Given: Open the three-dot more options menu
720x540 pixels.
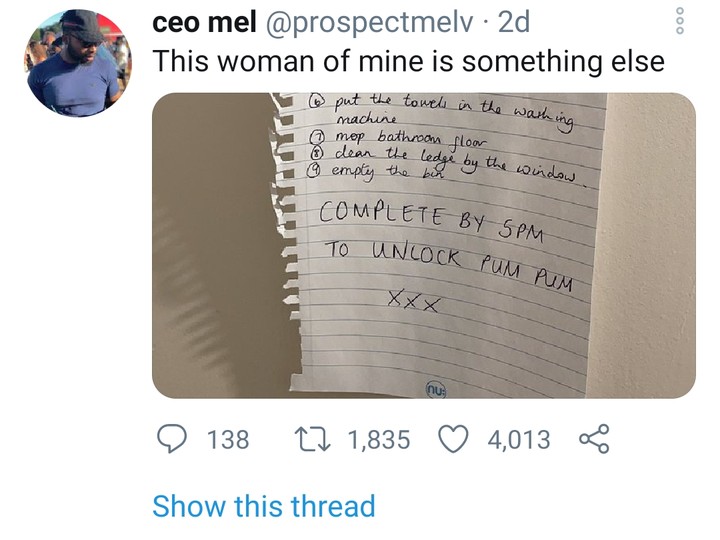Looking at the screenshot, I should point(681,22).
